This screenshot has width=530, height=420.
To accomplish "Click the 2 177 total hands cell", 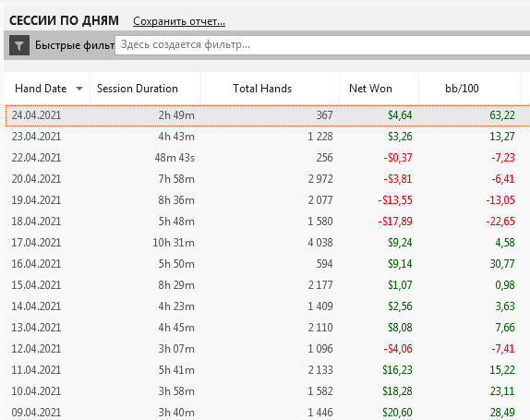I will [x=320, y=285].
